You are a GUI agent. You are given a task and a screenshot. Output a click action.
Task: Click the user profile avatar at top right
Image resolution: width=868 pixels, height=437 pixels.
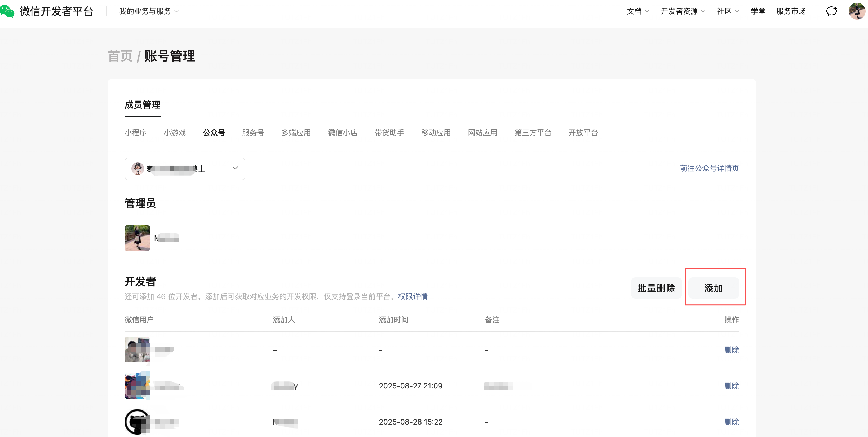tap(856, 11)
